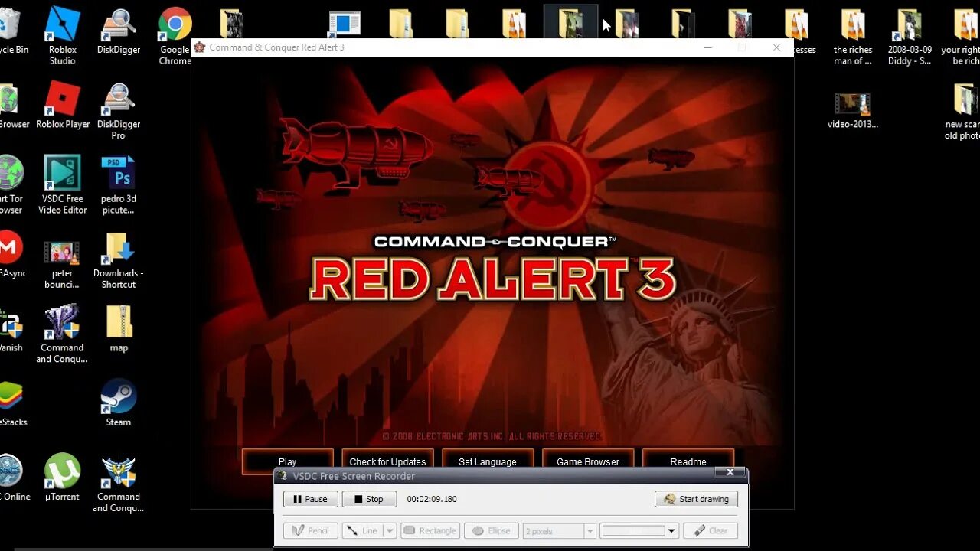
Task: Click the VSDC Free Screen Recorder title icon
Action: [283, 476]
